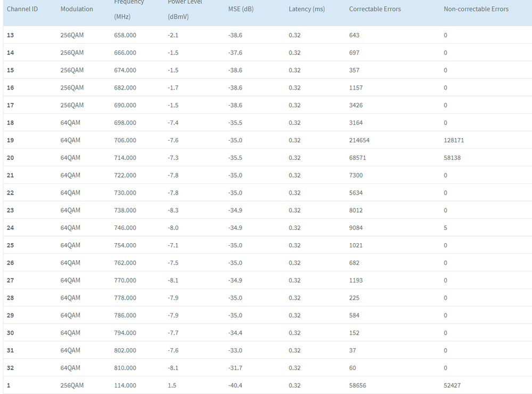Select the non-correctable errors value 52427

click(x=452, y=385)
